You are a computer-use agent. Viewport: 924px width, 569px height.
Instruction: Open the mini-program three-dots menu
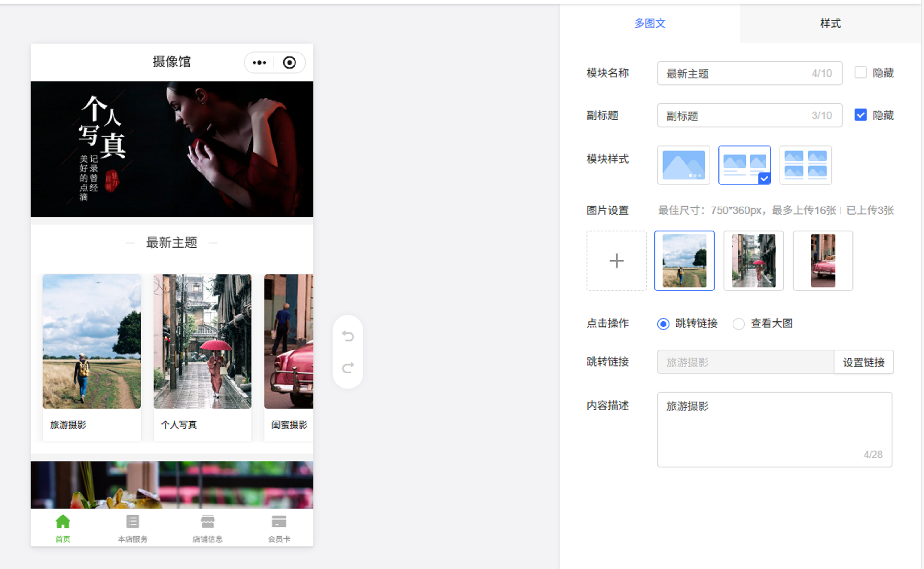point(259,63)
